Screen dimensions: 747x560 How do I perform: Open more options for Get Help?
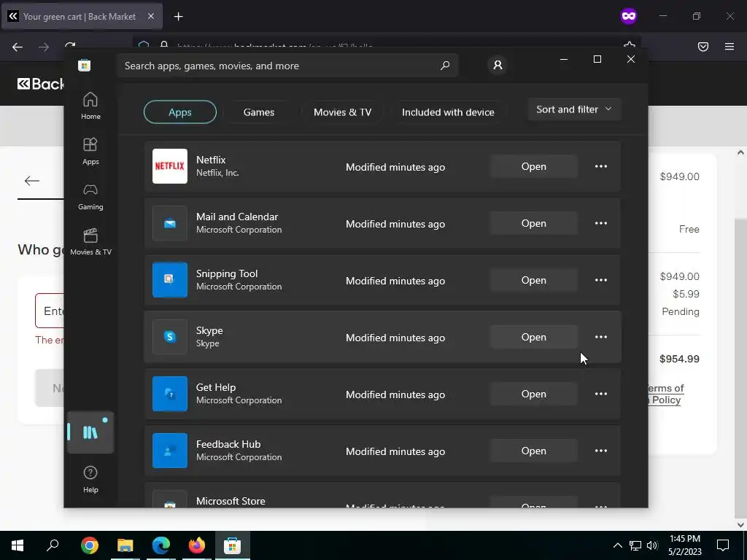(x=601, y=394)
